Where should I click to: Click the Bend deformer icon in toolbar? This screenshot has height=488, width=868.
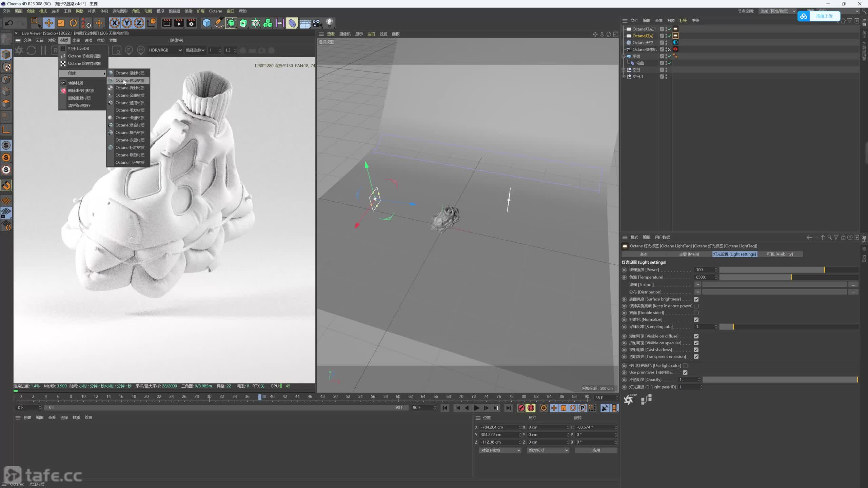pos(292,23)
